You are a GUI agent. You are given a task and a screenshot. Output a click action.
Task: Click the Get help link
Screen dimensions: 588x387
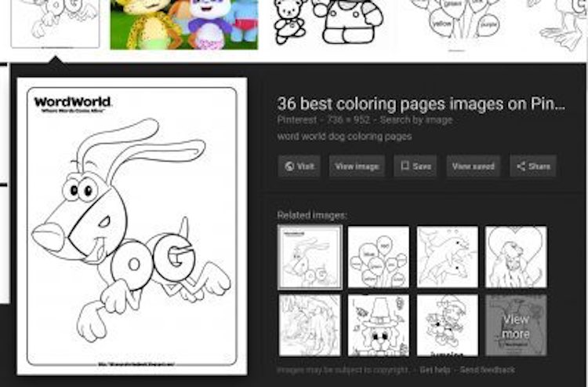click(x=434, y=370)
